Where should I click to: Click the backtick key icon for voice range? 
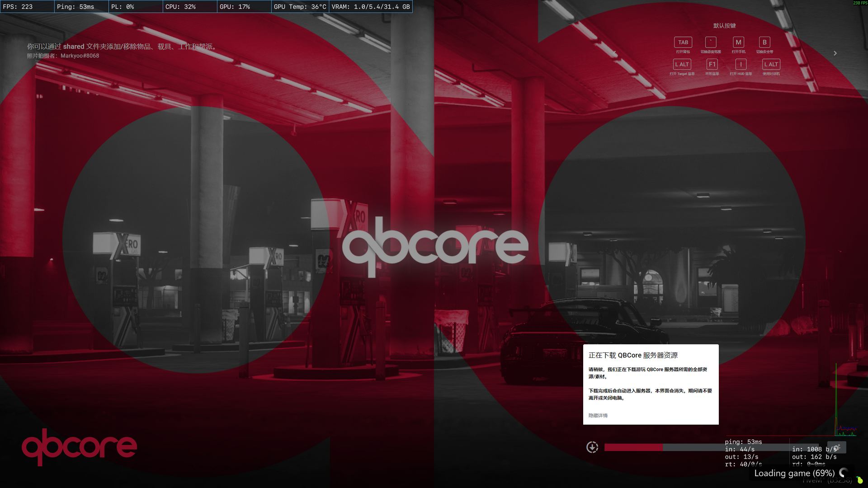711,42
